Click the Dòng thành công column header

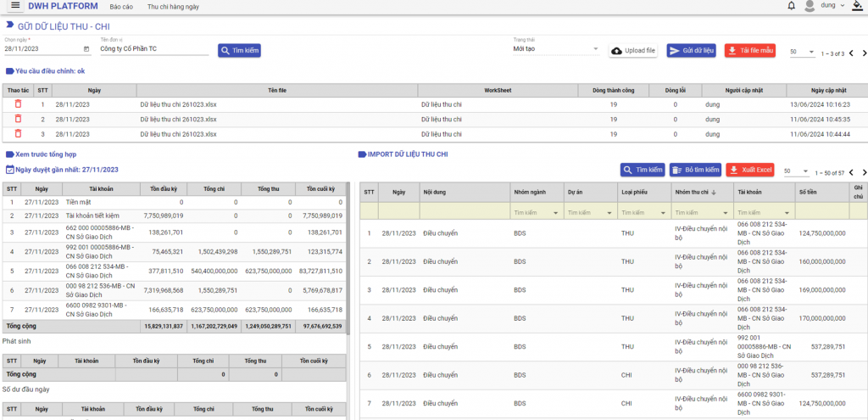pos(613,90)
